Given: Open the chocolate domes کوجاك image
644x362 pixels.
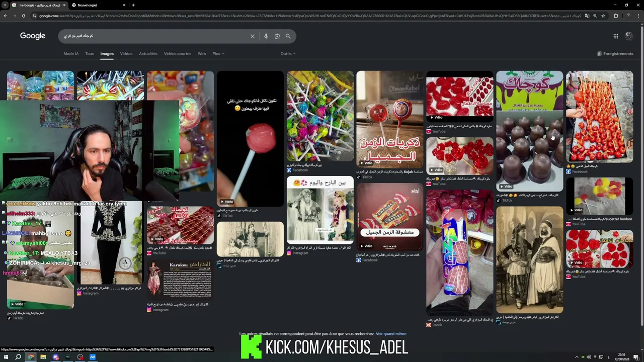Looking at the screenshot, I should pos(529,131).
